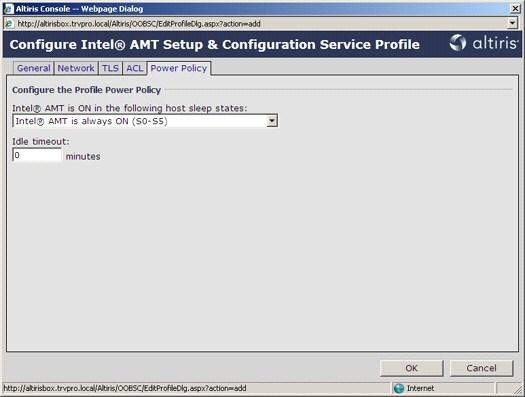Expand the address bar dropdown arrow
Viewport: 525px width, 397px height.
tap(513, 23)
